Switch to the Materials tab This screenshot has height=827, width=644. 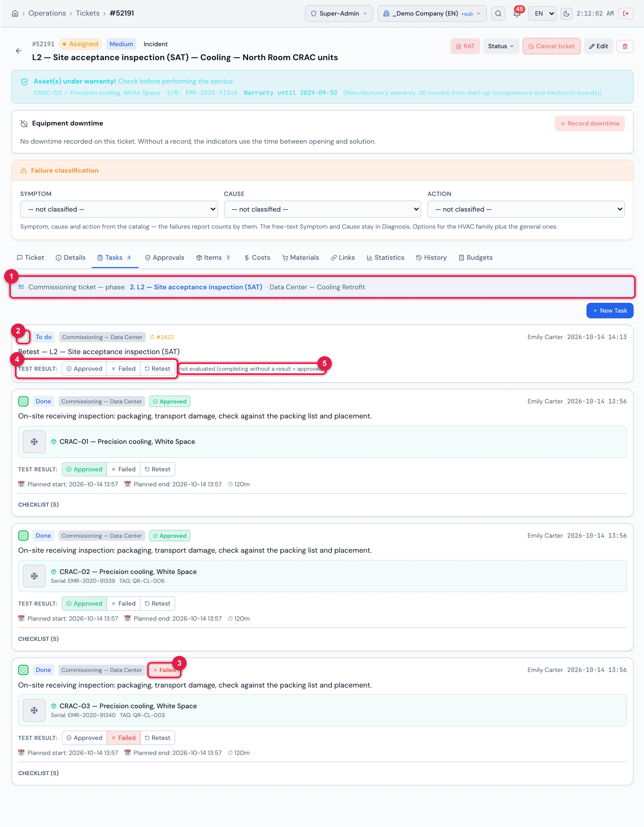coord(300,257)
